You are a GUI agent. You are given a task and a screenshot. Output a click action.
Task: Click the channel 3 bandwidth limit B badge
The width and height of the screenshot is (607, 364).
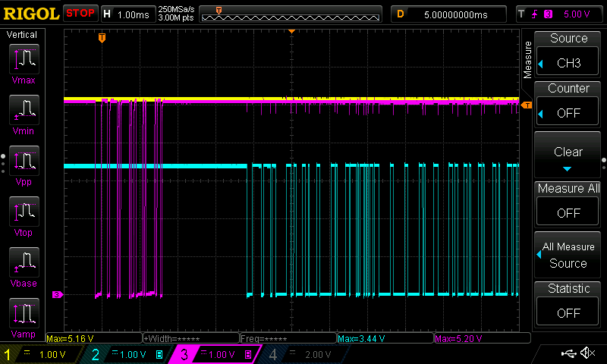[x=248, y=354]
